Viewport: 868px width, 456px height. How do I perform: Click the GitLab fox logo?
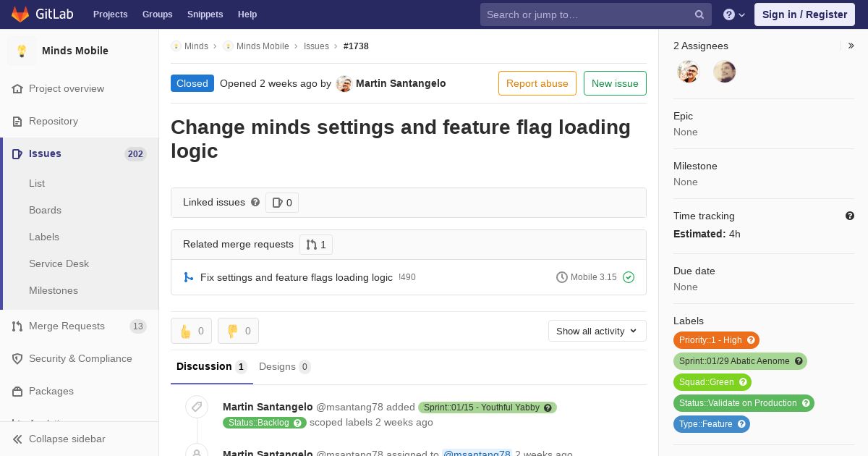[x=21, y=14]
